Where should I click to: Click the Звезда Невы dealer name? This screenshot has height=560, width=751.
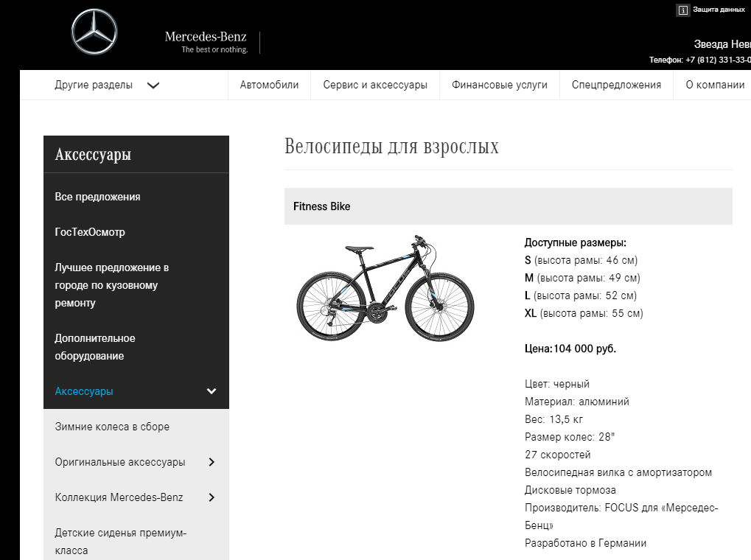(x=722, y=44)
